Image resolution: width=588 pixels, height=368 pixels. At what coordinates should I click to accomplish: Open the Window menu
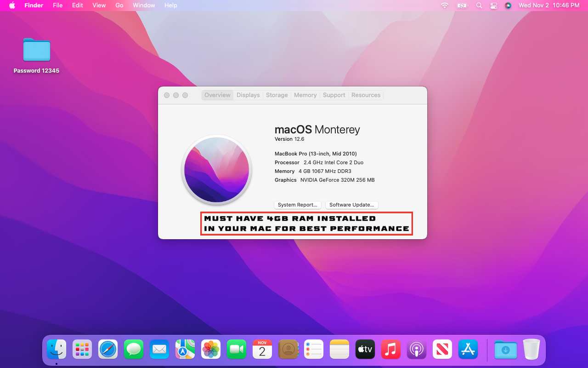tap(144, 6)
